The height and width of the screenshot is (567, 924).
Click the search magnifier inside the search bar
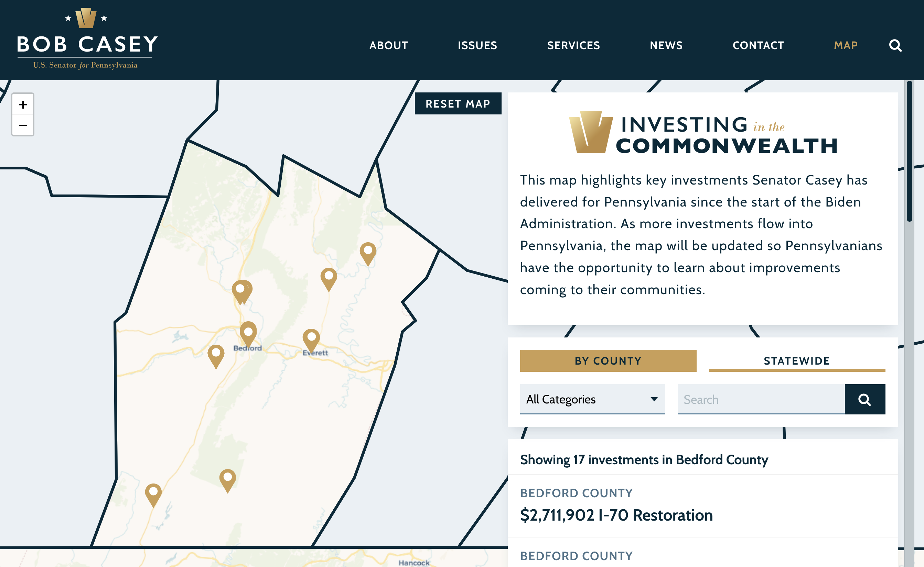(x=865, y=399)
